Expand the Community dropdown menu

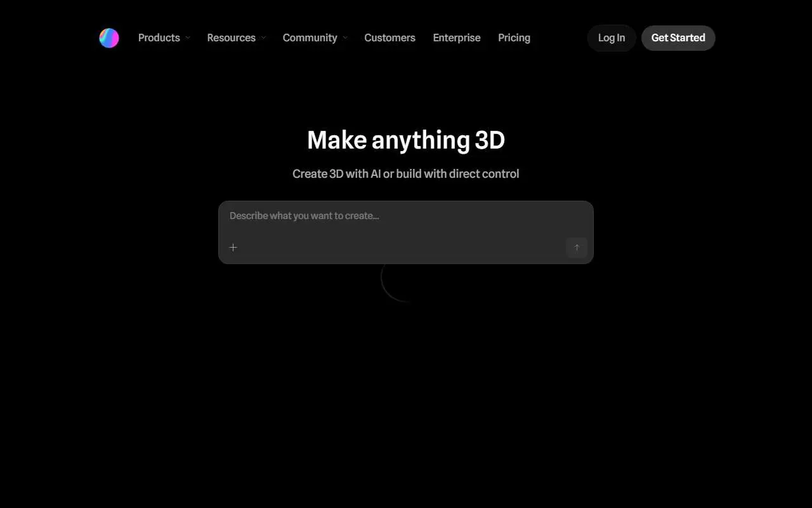(315, 38)
